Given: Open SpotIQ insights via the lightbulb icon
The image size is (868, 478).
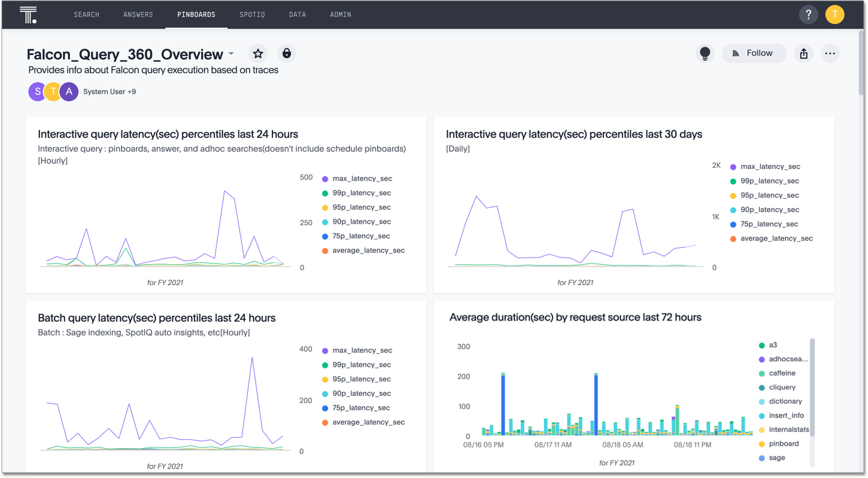Looking at the screenshot, I should pyautogui.click(x=705, y=53).
